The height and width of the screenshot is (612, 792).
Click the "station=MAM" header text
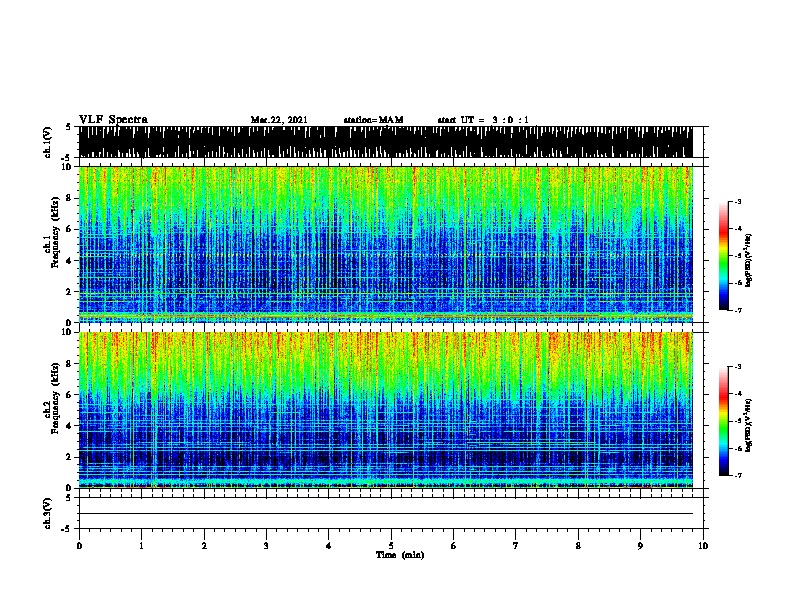[x=373, y=120]
